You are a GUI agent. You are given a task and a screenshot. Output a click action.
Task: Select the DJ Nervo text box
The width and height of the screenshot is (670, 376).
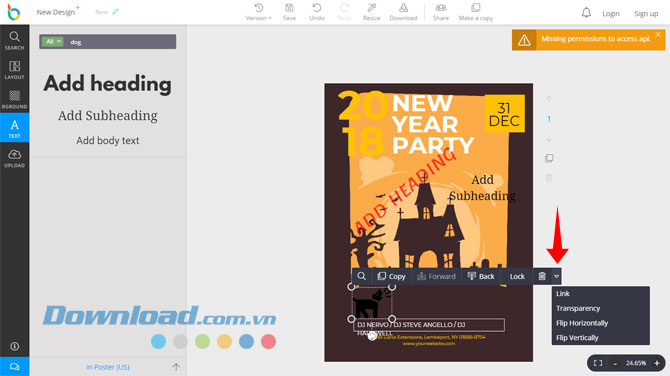point(428,325)
